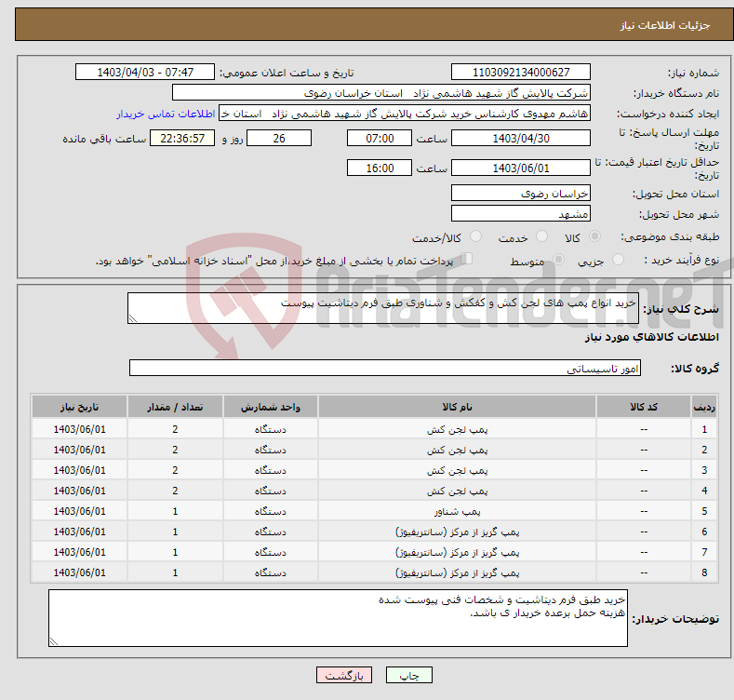Click unit دستگاه in row 8

[271, 572]
